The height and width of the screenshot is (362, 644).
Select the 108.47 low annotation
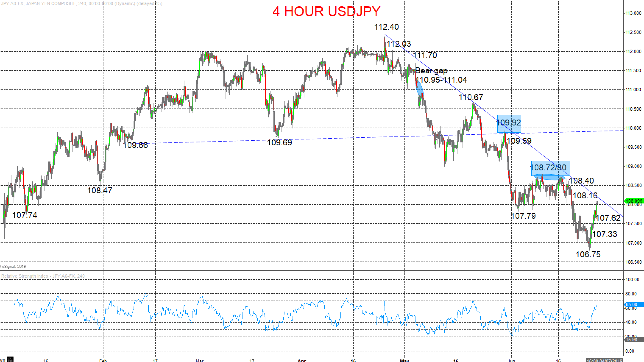point(99,191)
